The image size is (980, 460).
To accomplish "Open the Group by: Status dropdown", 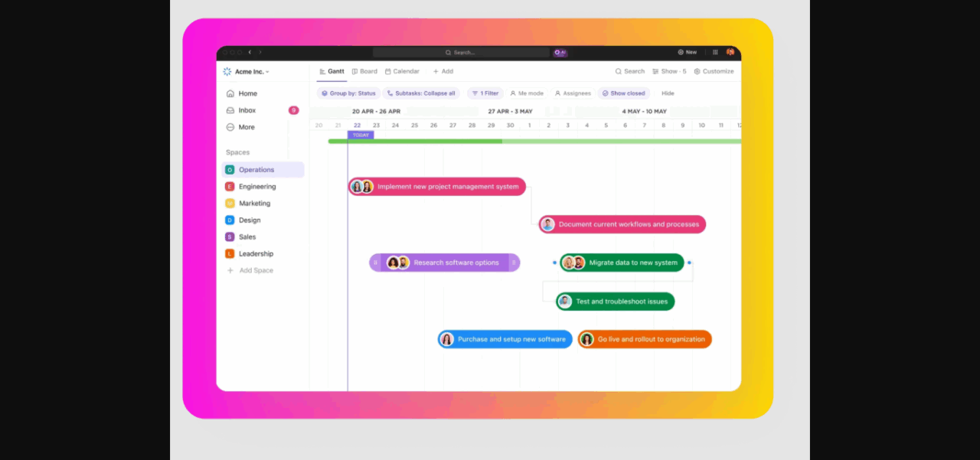I will tap(348, 93).
